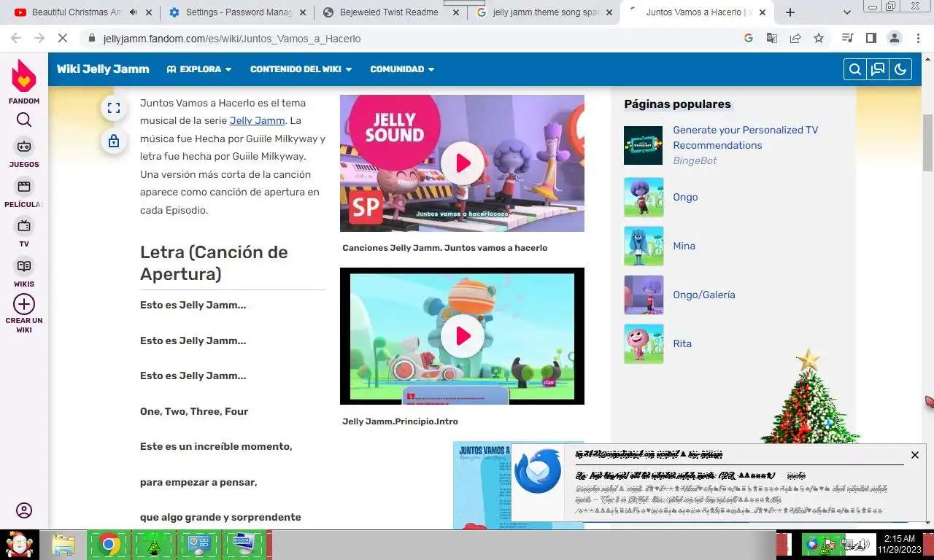Open a new browser tab
The height and width of the screenshot is (560, 934).
click(790, 12)
